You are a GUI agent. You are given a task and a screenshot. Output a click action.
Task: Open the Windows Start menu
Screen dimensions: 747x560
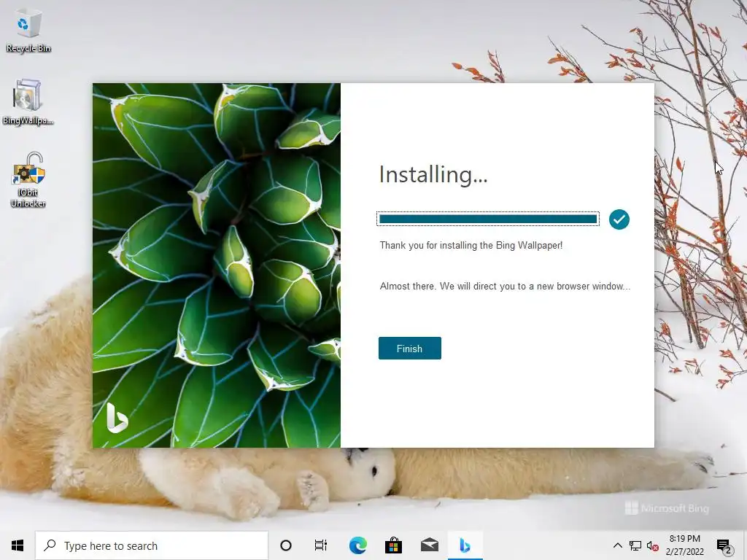click(18, 545)
